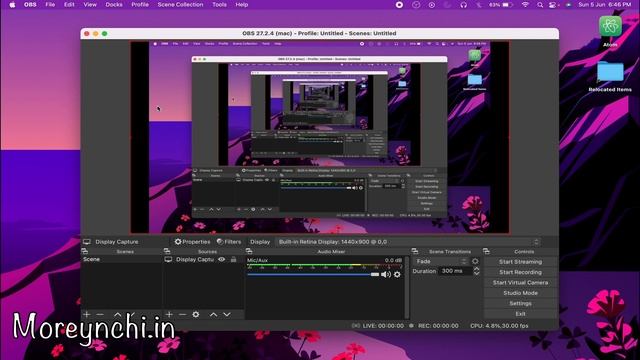Click the 'CPU: 4.8%,30.00 fps' status text
The height and width of the screenshot is (360, 640).
click(x=499, y=326)
